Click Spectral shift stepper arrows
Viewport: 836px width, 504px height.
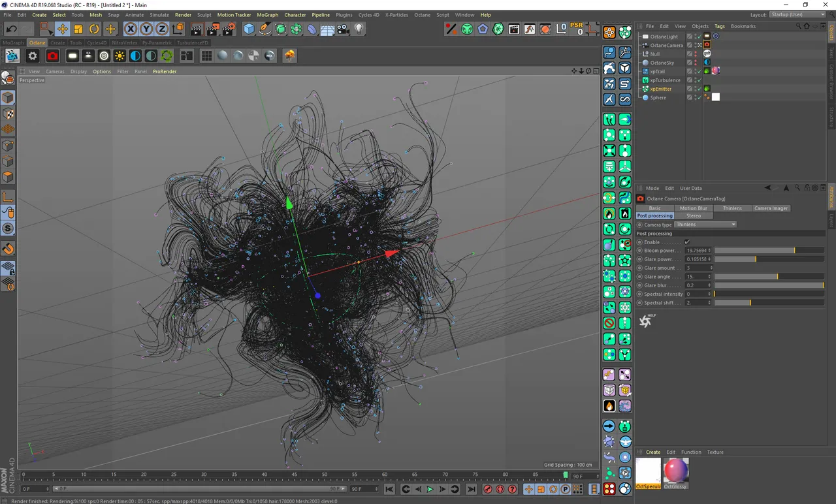pyautogui.click(x=711, y=303)
